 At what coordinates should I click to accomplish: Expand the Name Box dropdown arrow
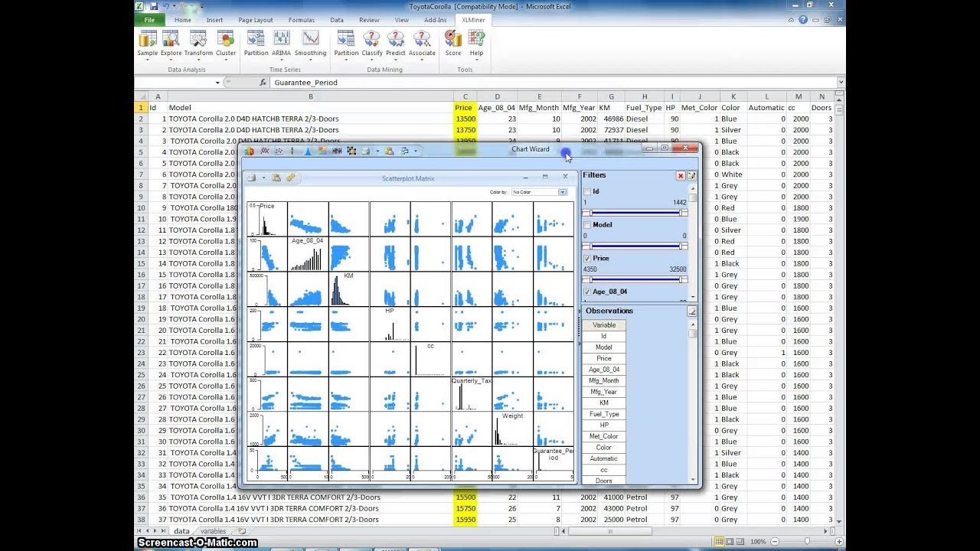point(217,83)
